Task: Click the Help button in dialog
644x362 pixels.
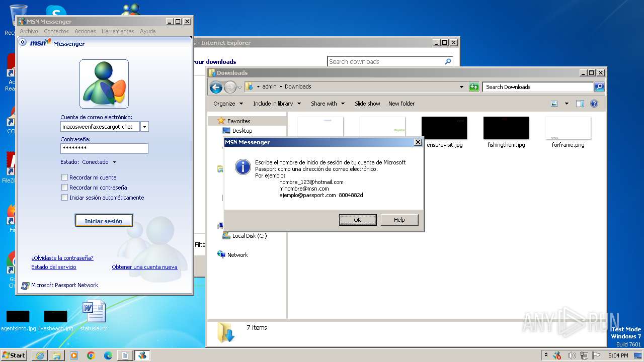Action: 399,220
